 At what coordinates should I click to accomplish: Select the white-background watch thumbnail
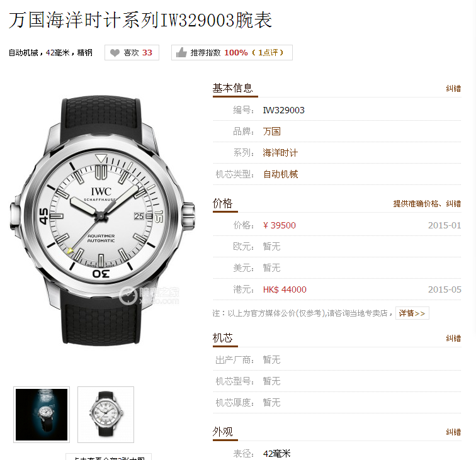click(x=106, y=415)
